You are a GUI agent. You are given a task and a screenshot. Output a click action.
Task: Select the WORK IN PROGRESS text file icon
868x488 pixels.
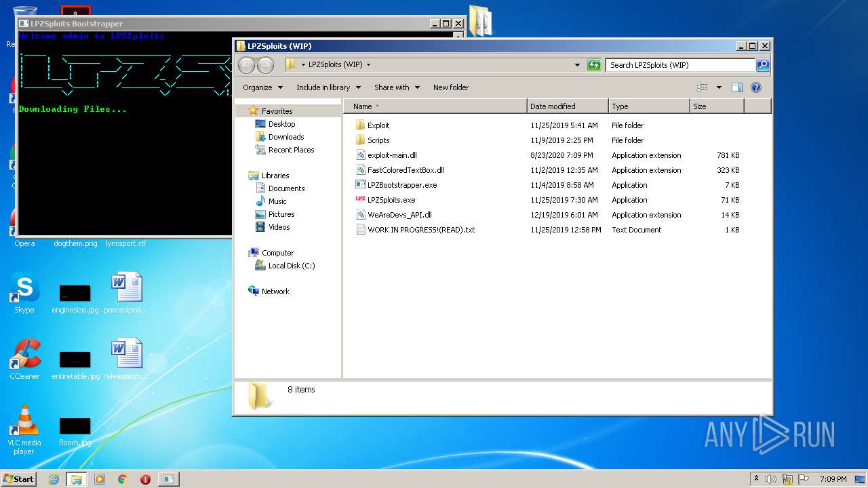[x=360, y=230]
